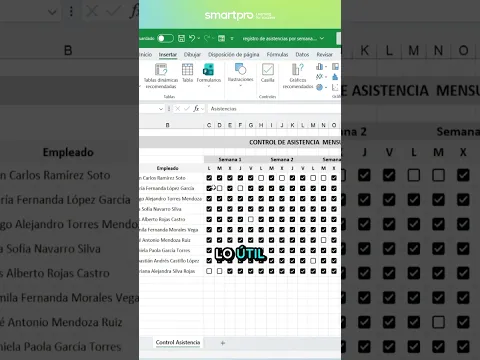Uncheck Sofía Navarro Silva's box in column C
Image resolution: width=480 pixels, height=360 pixels.
point(209,209)
